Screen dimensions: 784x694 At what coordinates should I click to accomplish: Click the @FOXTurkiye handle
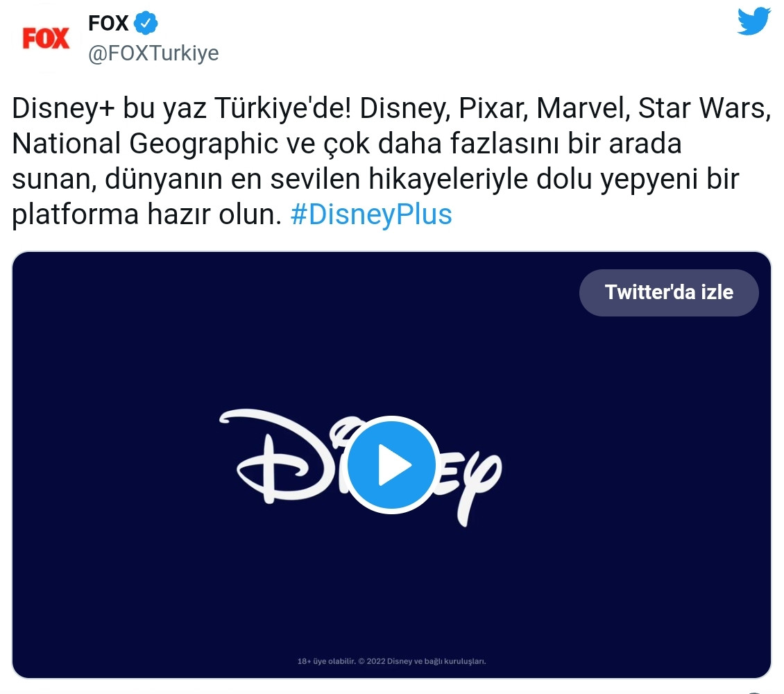[153, 52]
